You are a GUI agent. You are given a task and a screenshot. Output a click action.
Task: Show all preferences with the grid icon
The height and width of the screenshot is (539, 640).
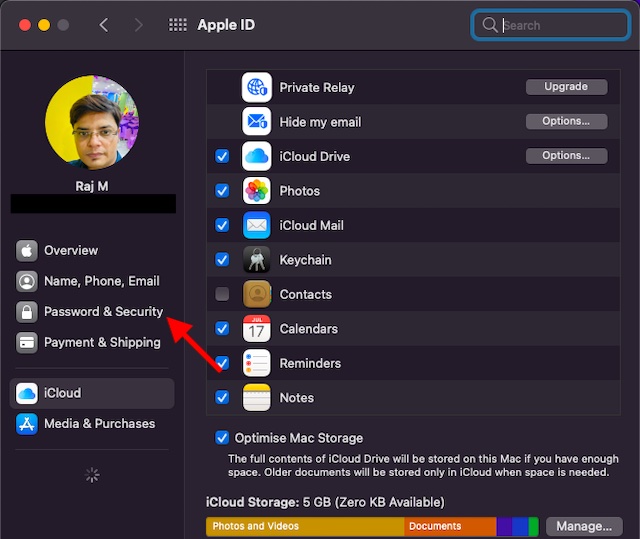[x=178, y=25]
